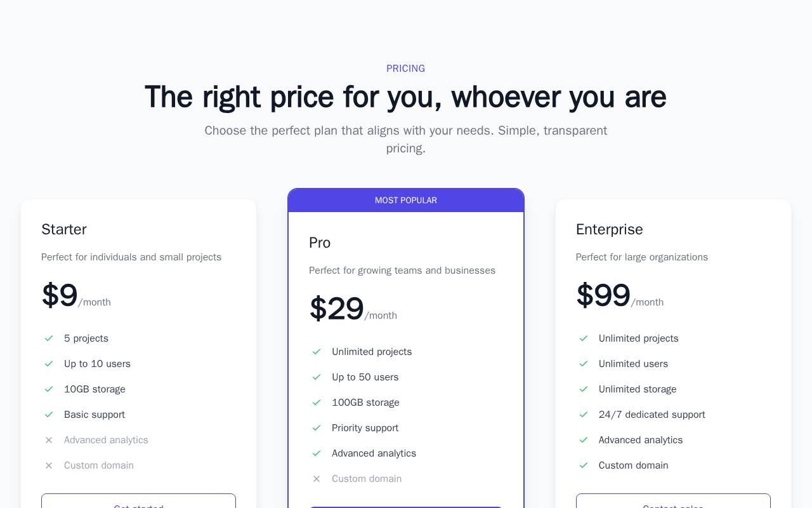Click the "MOST POPULAR" banner on Pro
This screenshot has height=508, width=812.
point(406,201)
